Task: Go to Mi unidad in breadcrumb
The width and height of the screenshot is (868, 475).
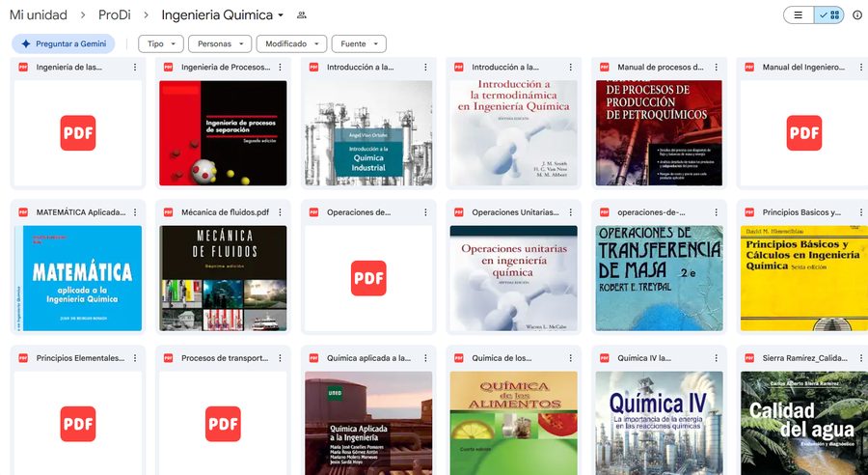Action: (39, 15)
